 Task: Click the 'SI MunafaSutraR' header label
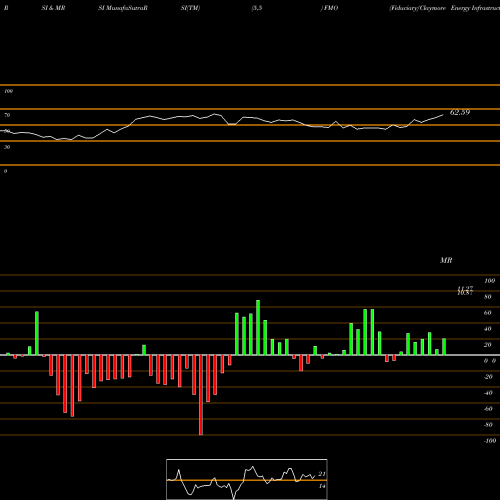pos(123,8)
